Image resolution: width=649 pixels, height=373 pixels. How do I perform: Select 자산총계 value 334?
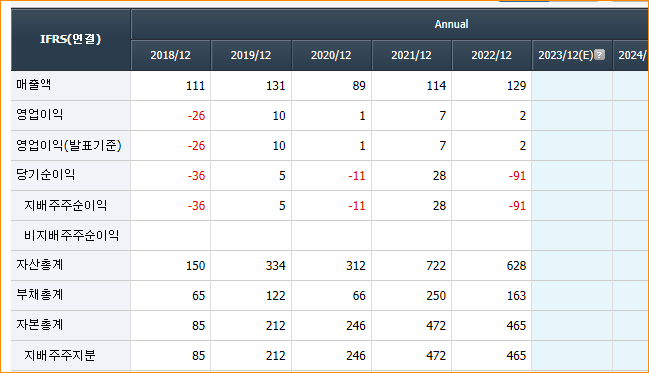276,265
